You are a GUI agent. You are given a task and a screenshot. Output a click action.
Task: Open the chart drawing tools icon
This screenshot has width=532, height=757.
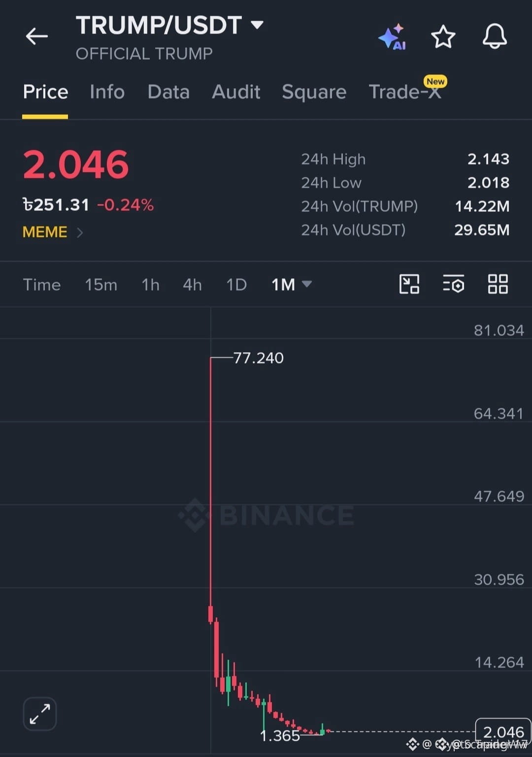409,284
